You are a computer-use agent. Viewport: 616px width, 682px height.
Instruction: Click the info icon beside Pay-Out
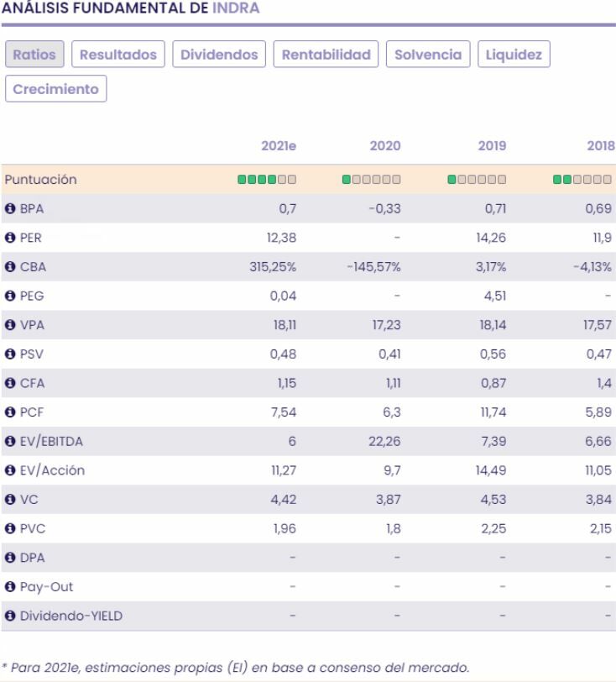10,586
